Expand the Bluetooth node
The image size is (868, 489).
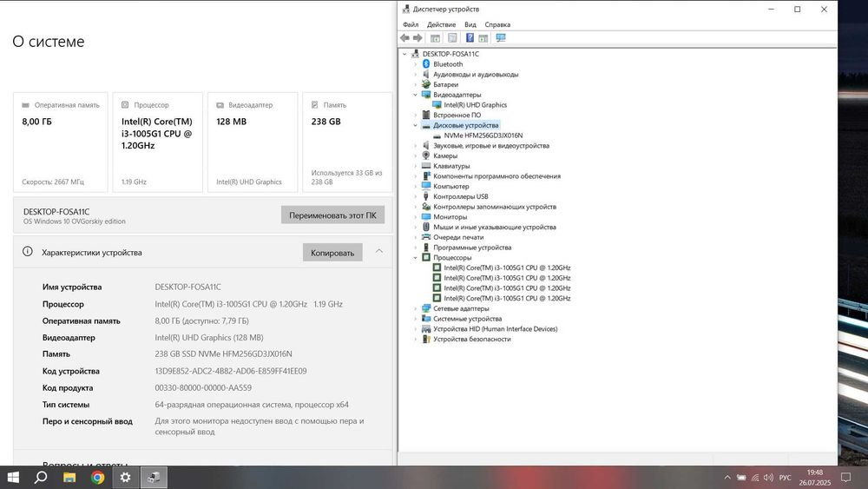point(415,64)
